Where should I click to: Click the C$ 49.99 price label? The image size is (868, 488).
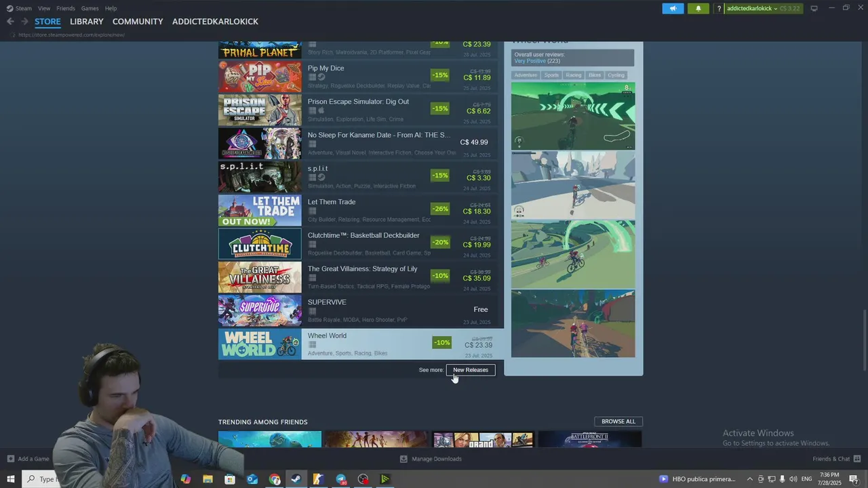coord(474,142)
